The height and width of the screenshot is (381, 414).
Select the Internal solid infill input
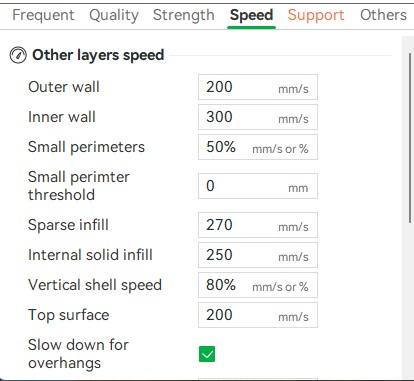pos(258,255)
